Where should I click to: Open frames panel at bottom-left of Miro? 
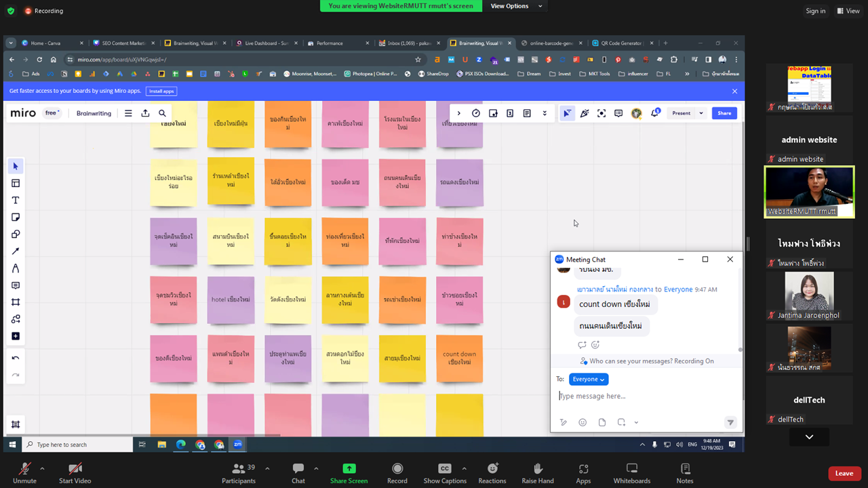[16, 424]
